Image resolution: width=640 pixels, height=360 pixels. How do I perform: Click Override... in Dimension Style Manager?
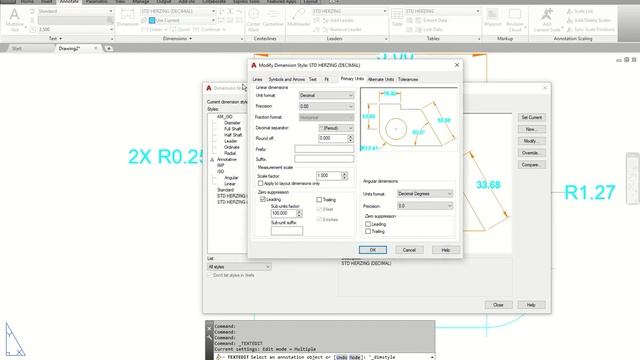click(x=531, y=153)
